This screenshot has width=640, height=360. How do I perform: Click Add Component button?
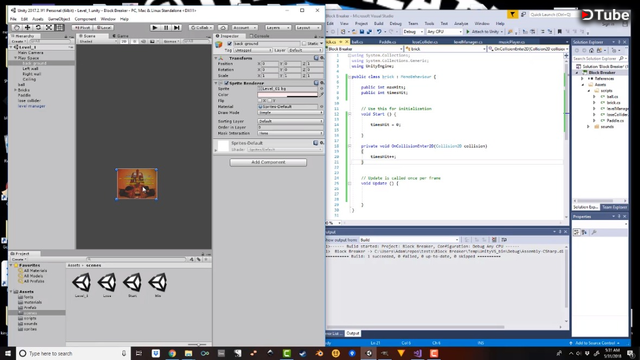(268, 162)
